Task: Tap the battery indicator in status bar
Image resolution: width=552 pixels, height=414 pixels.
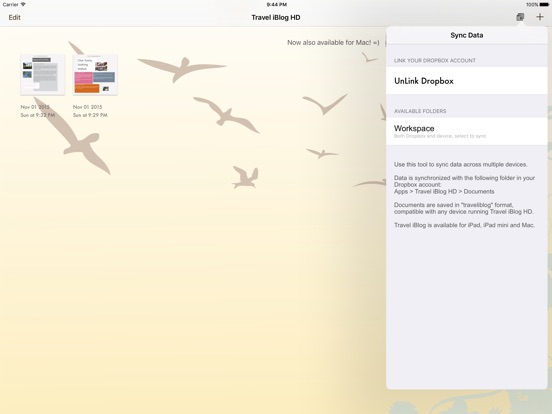Action: click(544, 5)
